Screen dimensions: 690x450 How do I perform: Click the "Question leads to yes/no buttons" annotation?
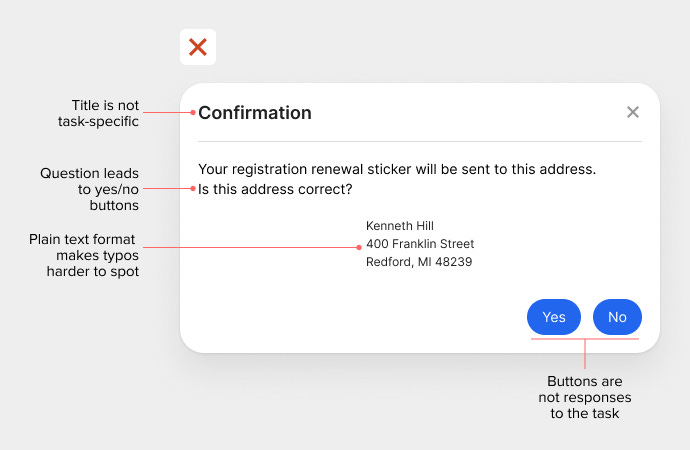(x=90, y=189)
